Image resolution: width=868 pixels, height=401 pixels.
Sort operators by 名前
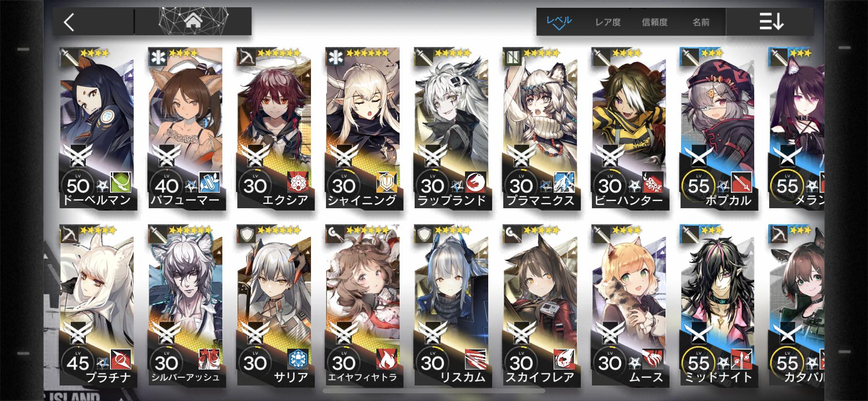[701, 22]
